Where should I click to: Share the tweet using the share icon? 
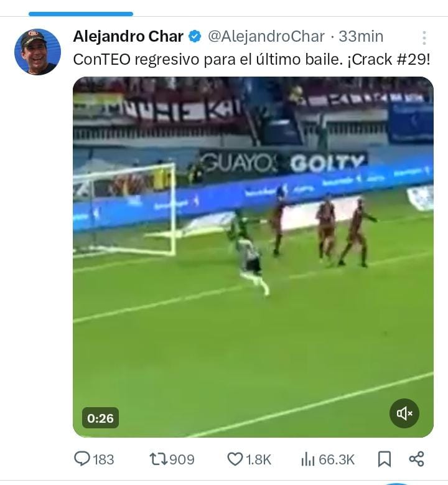pos(416,459)
